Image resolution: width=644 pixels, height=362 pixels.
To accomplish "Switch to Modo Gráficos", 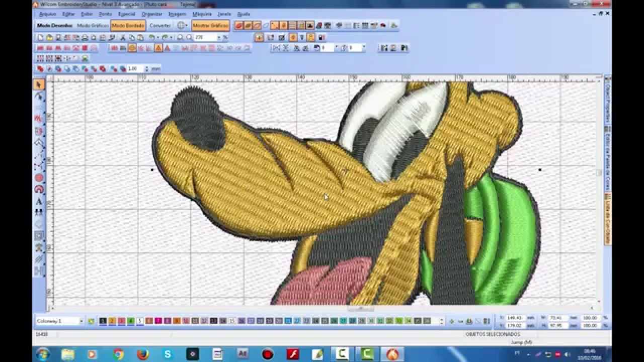I will click(93, 25).
